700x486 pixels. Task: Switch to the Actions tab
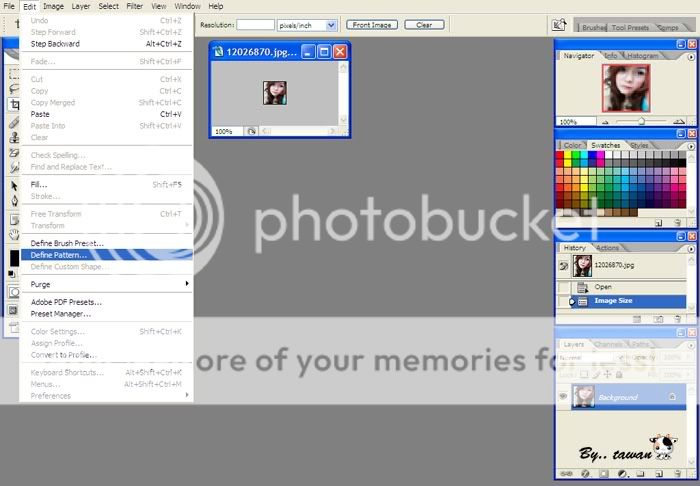pyautogui.click(x=608, y=248)
